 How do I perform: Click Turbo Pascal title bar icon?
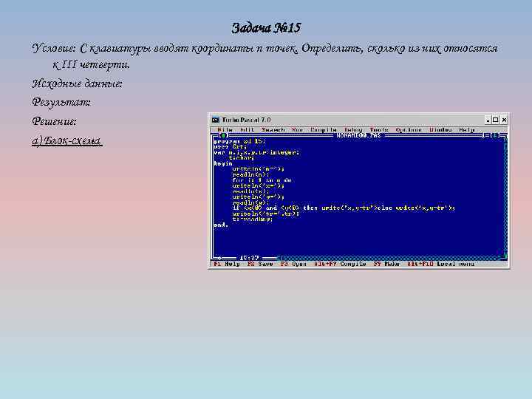[x=216, y=120]
